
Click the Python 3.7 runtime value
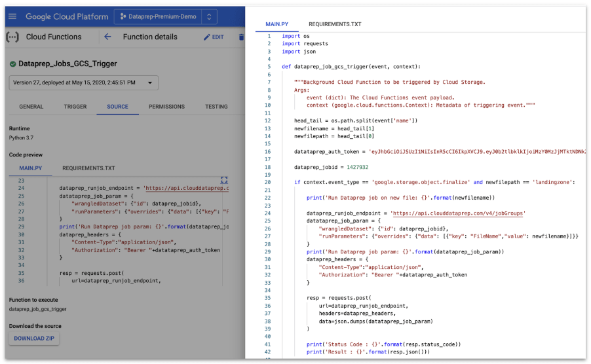(21, 137)
